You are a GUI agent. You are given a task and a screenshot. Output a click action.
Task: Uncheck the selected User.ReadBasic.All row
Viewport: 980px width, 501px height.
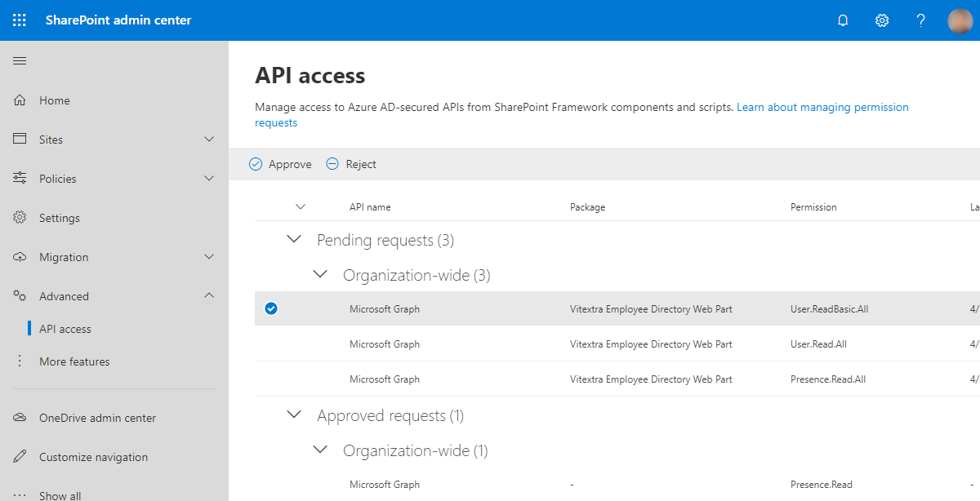[271, 308]
